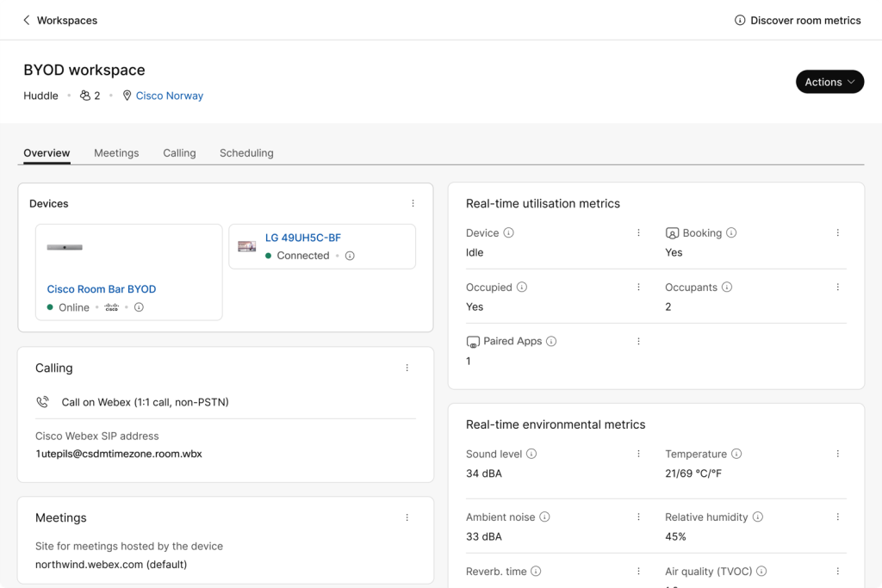Click the info icon next to Ambient noise

pos(544,517)
